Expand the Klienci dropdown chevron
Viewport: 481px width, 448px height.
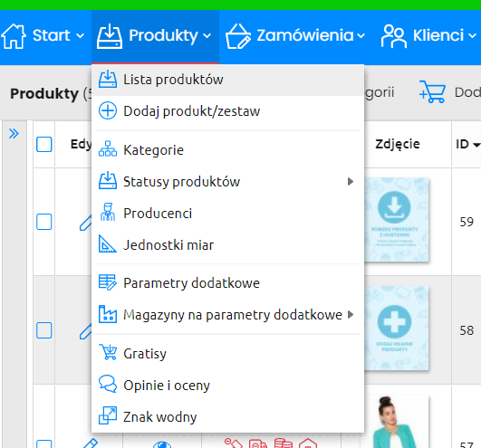click(472, 36)
